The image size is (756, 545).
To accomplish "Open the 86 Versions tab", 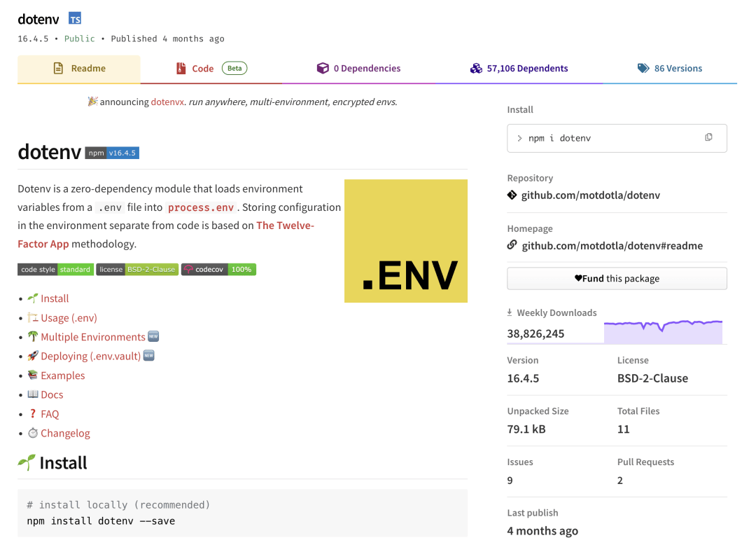I will pos(669,69).
